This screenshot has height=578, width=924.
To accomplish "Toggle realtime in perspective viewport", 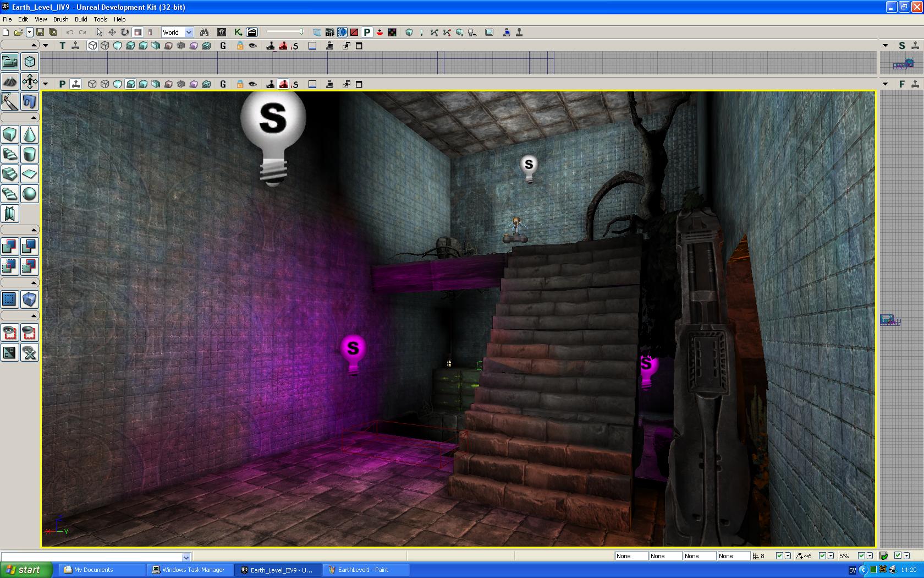I will [x=76, y=84].
